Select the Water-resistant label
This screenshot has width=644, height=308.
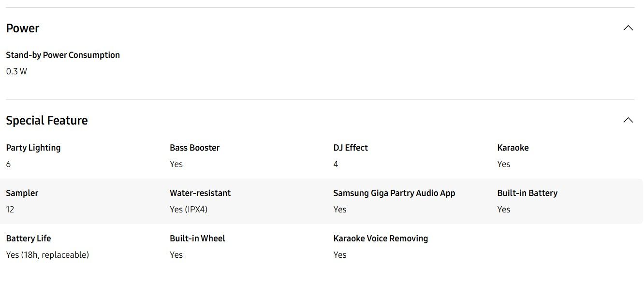coord(200,193)
